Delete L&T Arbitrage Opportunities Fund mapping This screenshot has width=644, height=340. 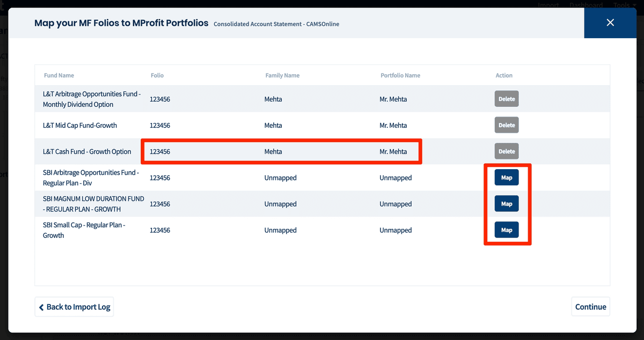(507, 99)
